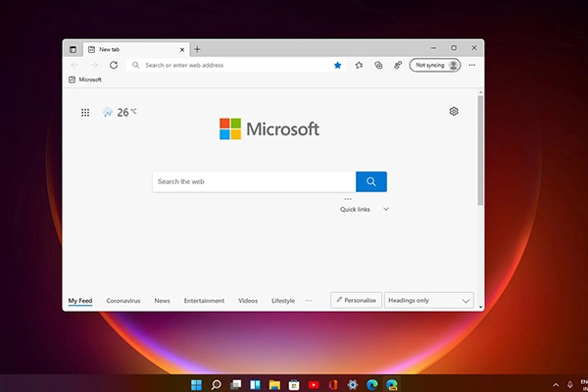Open Microsoft Store from the taskbar
This screenshot has height=392, width=588.
click(x=294, y=384)
